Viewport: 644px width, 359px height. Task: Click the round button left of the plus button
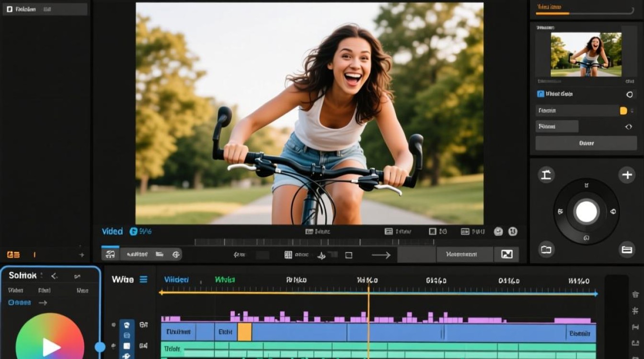pyautogui.click(x=546, y=175)
